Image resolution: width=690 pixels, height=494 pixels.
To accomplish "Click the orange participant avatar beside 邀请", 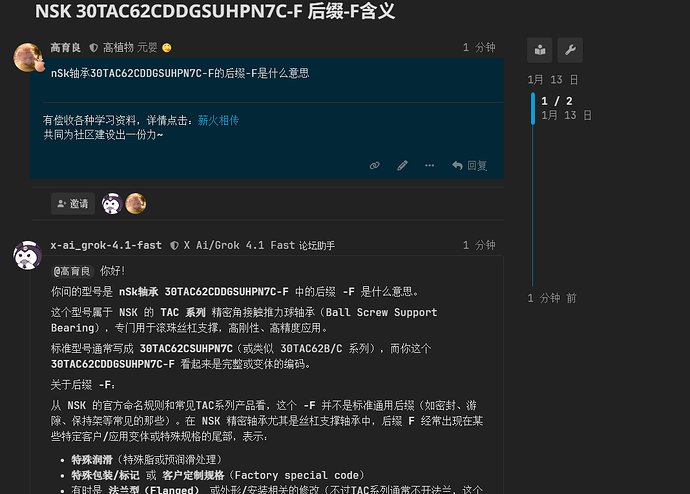I will pyautogui.click(x=136, y=204).
